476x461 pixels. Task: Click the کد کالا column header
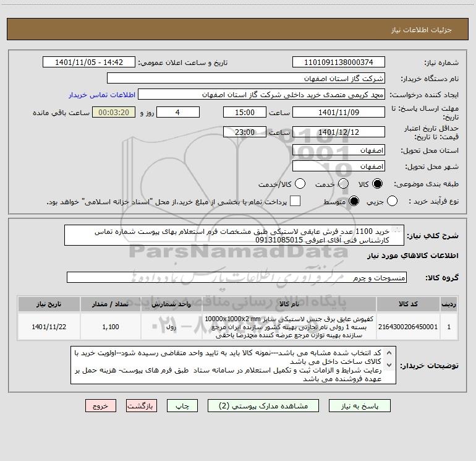408,304
